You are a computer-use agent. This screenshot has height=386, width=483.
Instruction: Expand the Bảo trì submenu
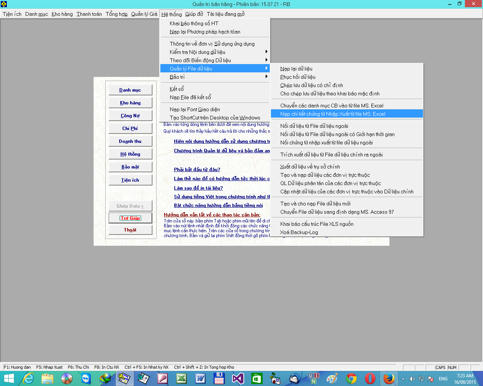point(215,77)
